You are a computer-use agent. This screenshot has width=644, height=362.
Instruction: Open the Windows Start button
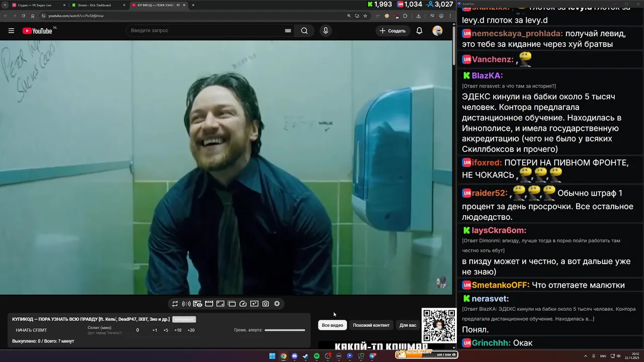(x=272, y=356)
